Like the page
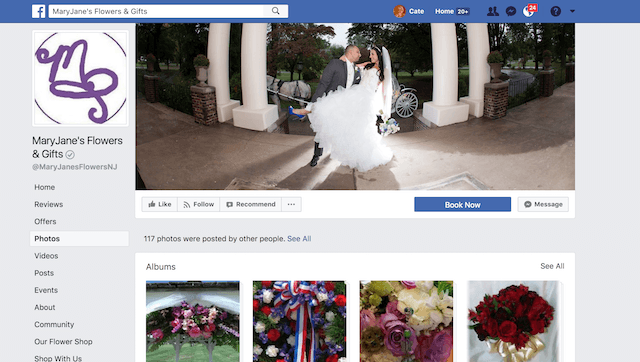The height and width of the screenshot is (362, 640). pos(160,204)
